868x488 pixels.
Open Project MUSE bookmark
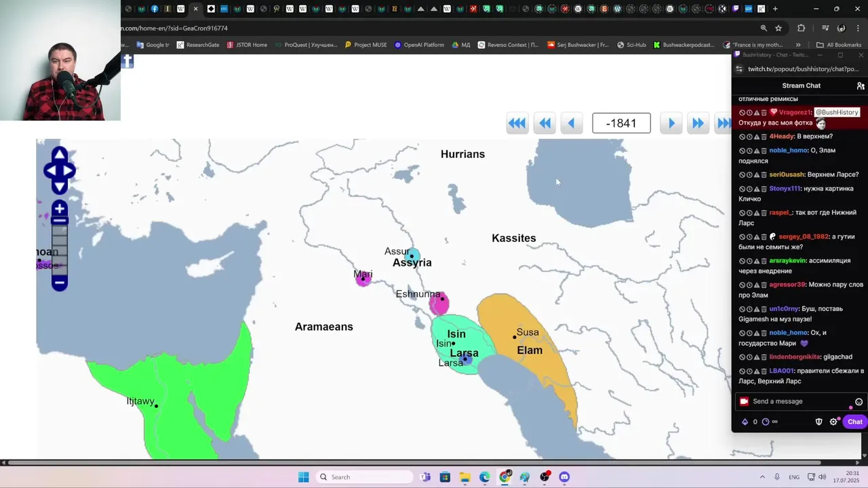366,45
